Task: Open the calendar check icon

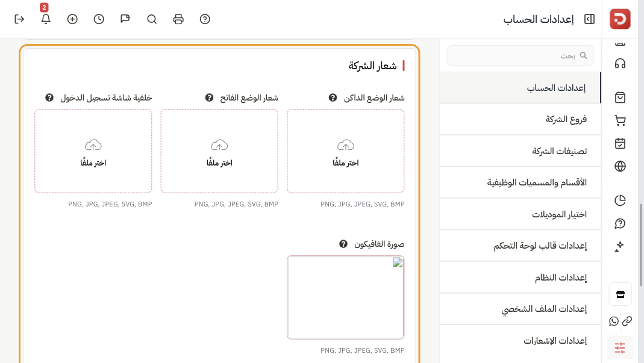Action: (620, 143)
